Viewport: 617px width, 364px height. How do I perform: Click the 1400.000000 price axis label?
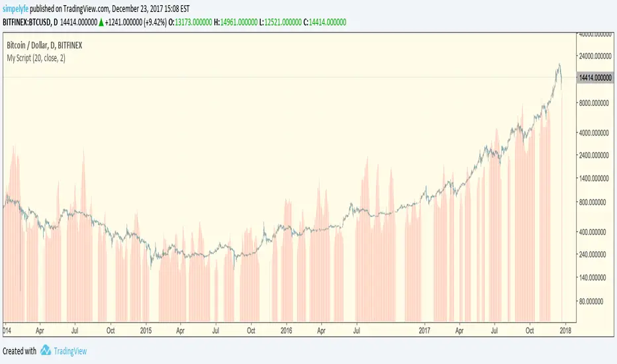pos(595,179)
